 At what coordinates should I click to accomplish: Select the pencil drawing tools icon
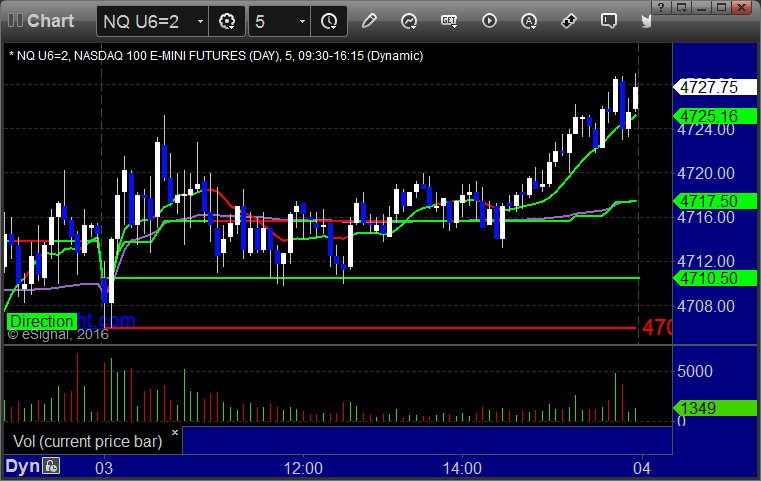[369, 21]
